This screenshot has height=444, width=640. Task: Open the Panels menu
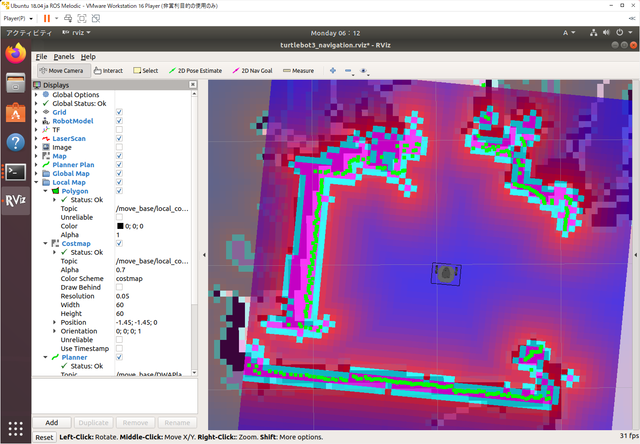click(64, 57)
